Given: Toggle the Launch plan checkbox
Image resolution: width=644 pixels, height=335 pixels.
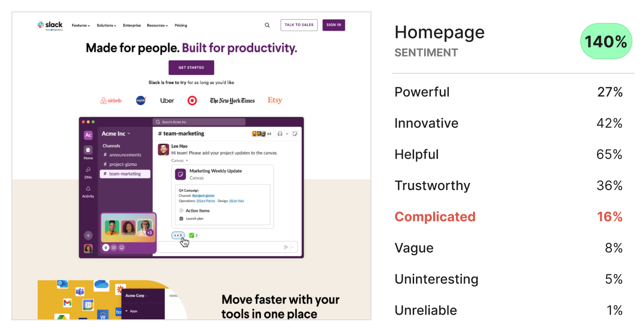Looking at the screenshot, I should [x=181, y=219].
